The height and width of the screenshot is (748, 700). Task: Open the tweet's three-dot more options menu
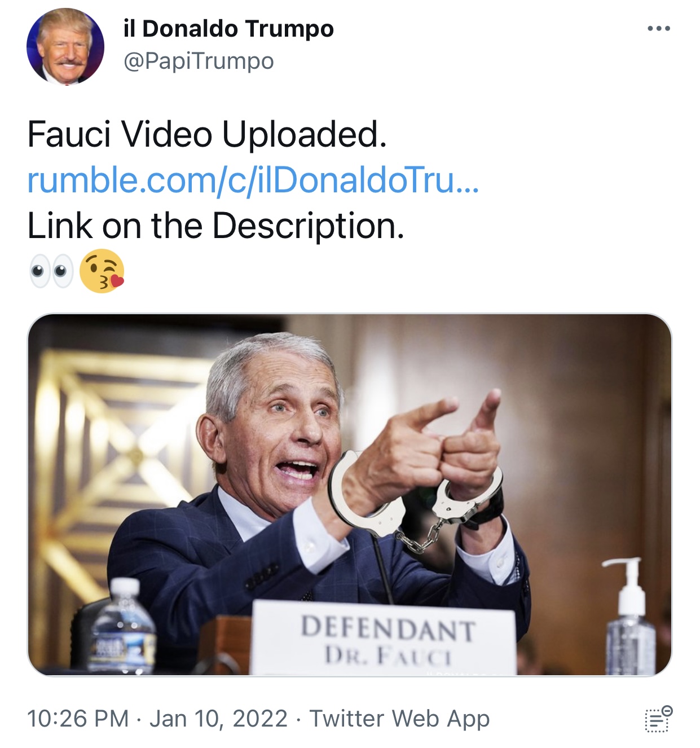tap(659, 28)
